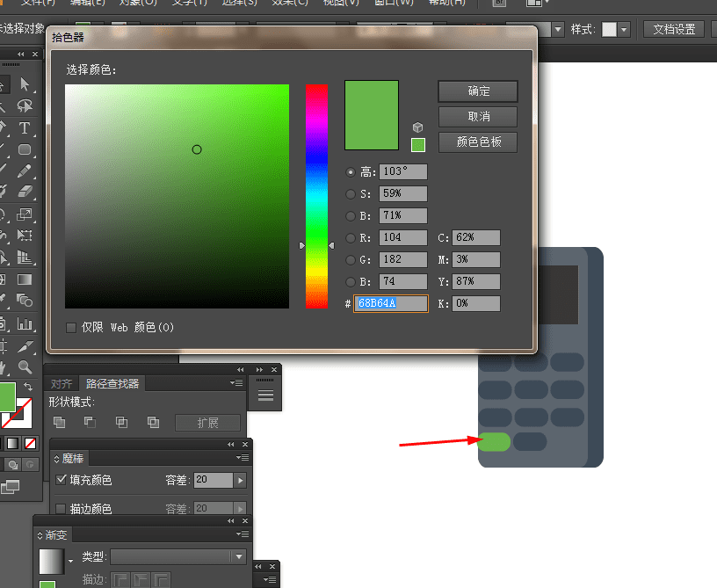Click the hue spectrum slider bar
The height and width of the screenshot is (588, 717).
pos(316,196)
